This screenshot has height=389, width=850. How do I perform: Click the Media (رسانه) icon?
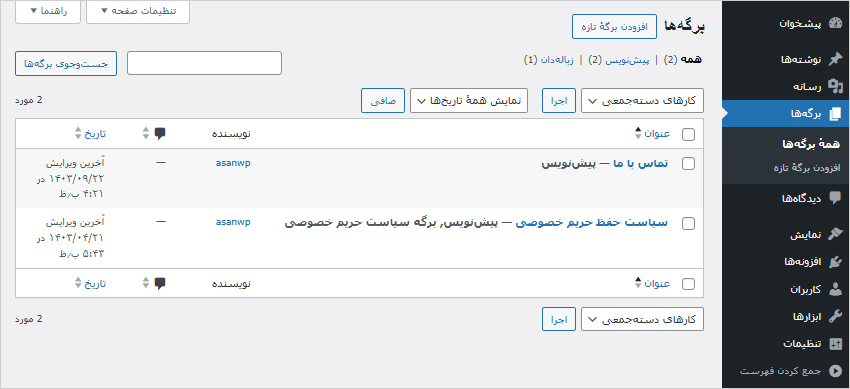tap(835, 87)
